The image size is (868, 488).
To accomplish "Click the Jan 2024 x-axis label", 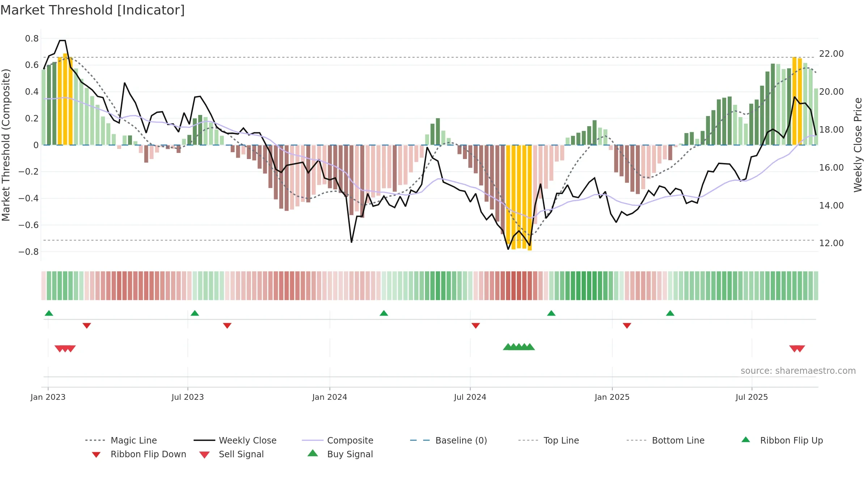I will (330, 397).
